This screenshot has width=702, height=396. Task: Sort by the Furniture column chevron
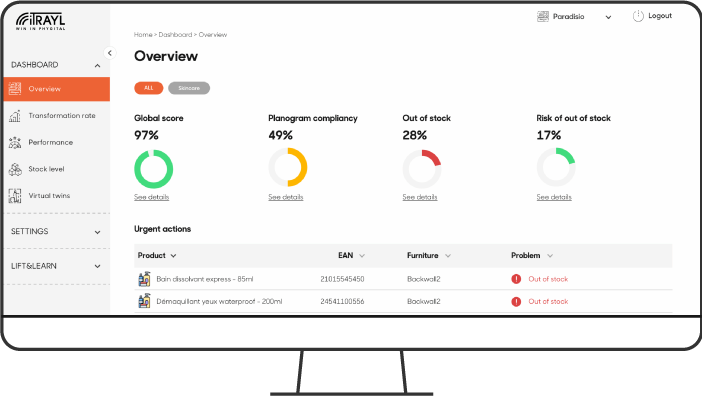click(x=448, y=255)
